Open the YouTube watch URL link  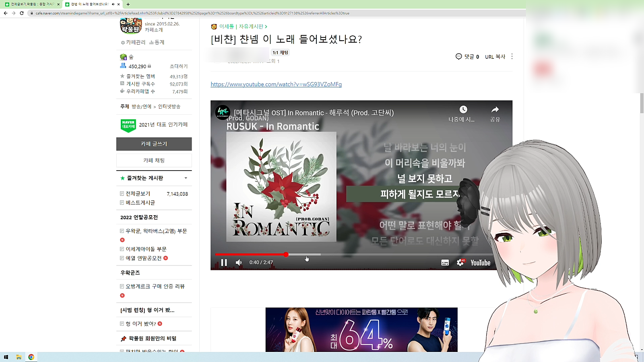pyautogui.click(x=276, y=84)
